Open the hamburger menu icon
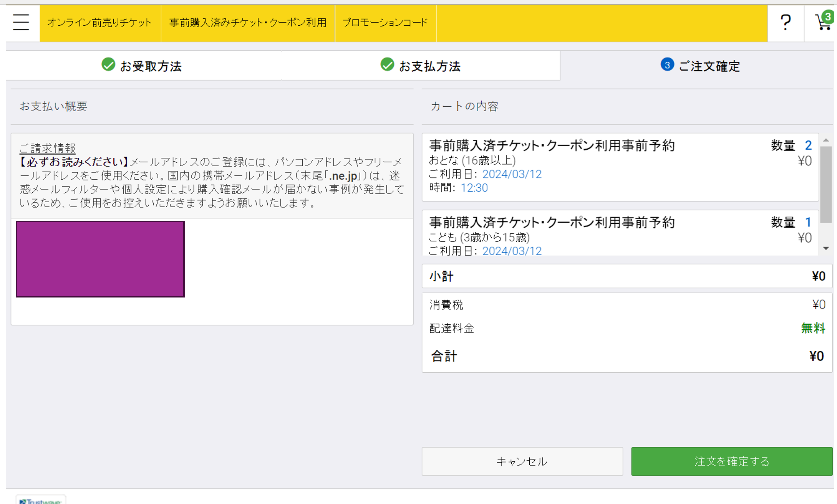 [21, 22]
